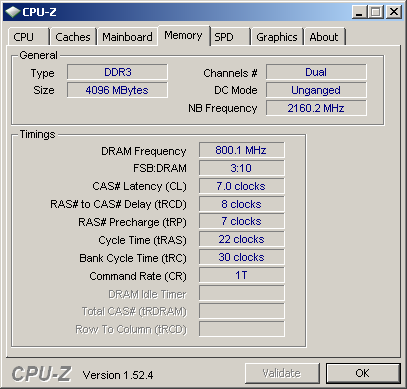Viewport: 407px width, 389px height.
Task: Click the FSB:DRAM 3:10 ratio field
Action: [242, 168]
